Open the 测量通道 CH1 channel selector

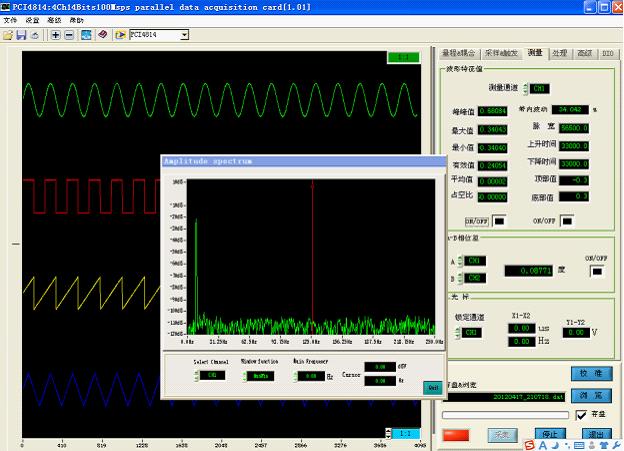coord(538,88)
